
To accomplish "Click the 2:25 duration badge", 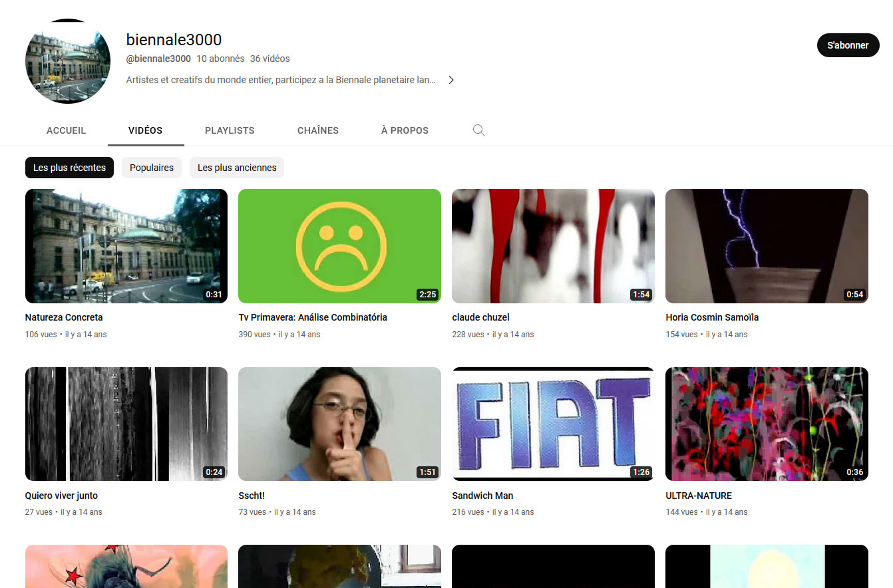I will [x=427, y=295].
